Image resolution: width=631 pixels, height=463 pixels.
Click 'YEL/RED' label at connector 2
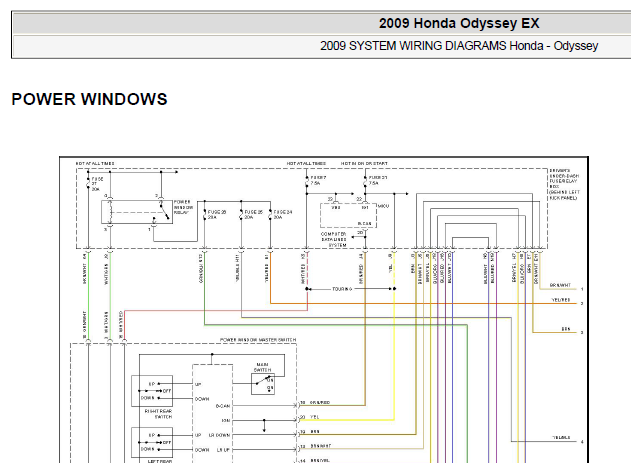[x=561, y=300]
